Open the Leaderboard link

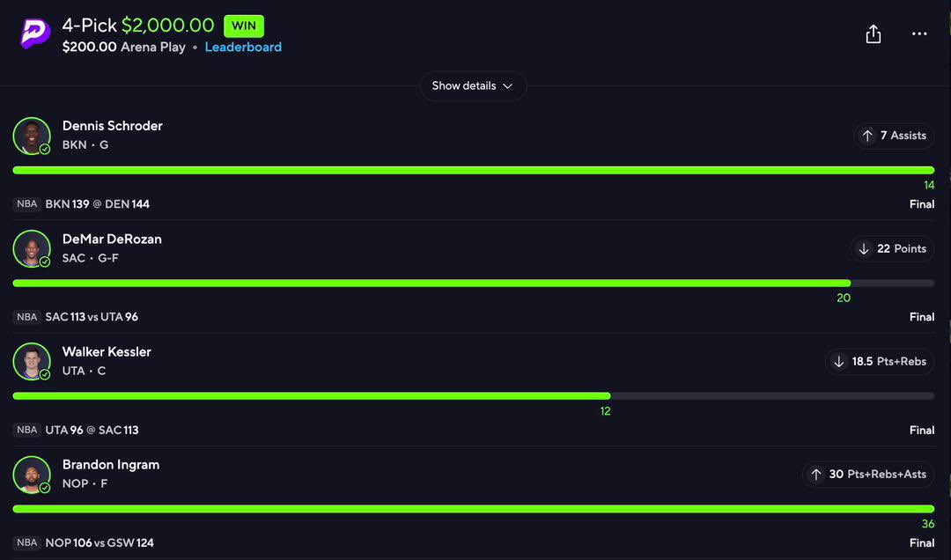pyautogui.click(x=243, y=47)
